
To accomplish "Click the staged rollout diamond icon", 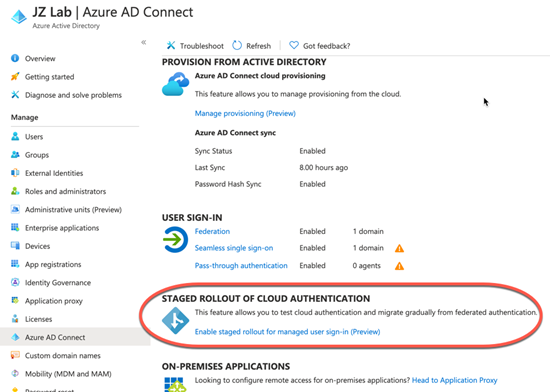I will pos(175,320).
